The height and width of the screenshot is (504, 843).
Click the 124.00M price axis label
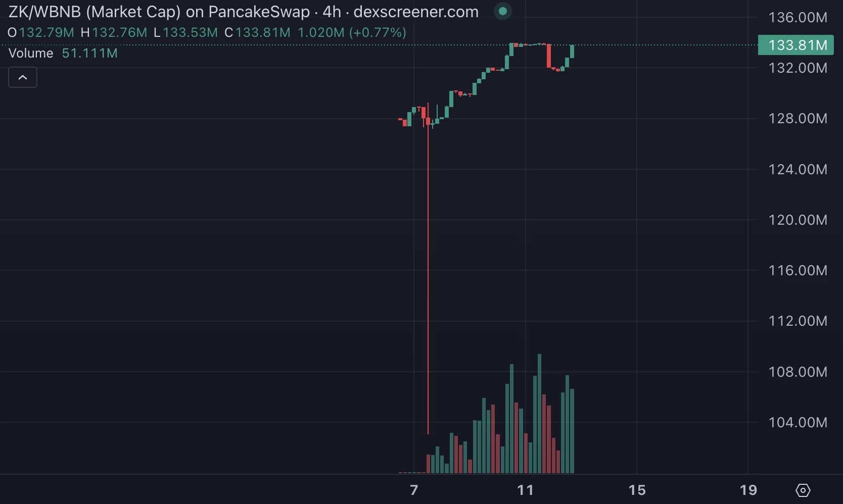[798, 169]
